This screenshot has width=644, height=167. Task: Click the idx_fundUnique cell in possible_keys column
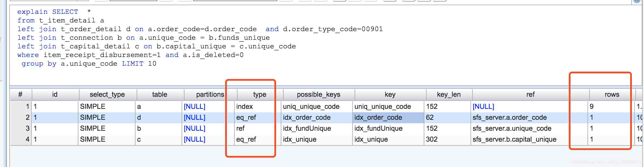click(x=307, y=128)
